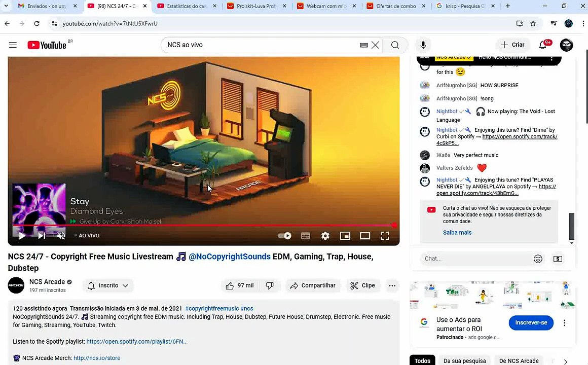Click the #ncs hashtag
Screen dimensions: 588x365
247,308
